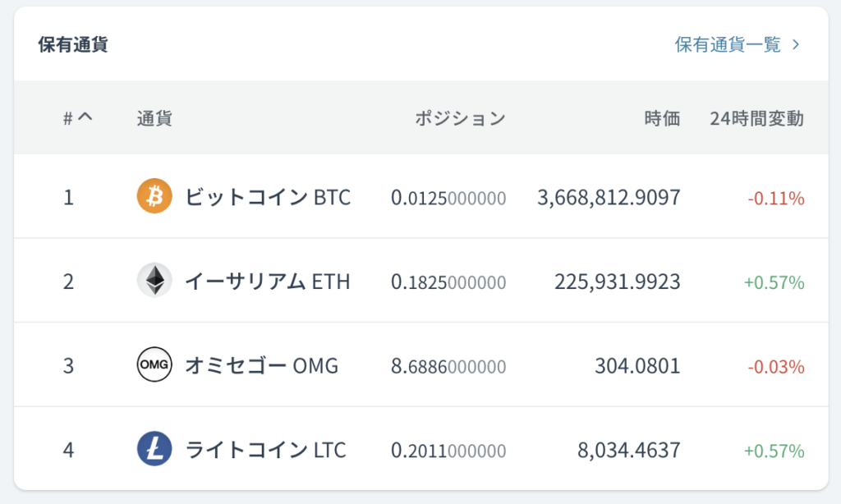This screenshot has height=504, width=841.
Task: Click the 保有通貨 section title
Action: 73,44
